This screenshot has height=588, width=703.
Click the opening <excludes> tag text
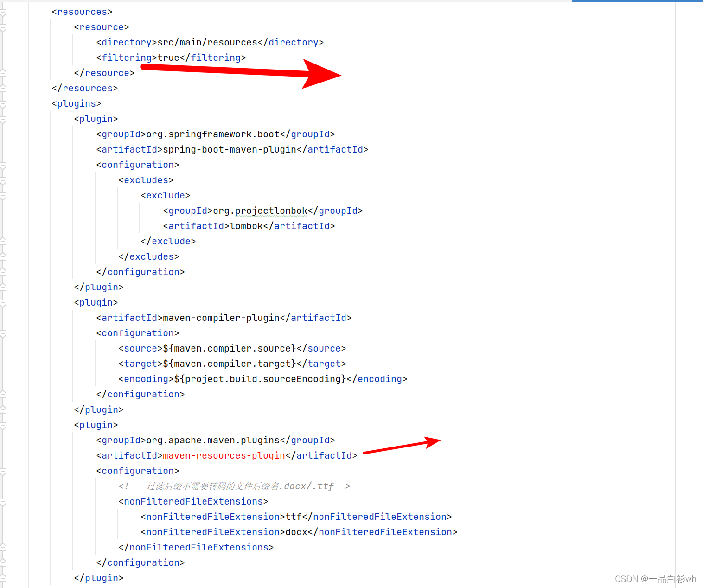coord(146,180)
